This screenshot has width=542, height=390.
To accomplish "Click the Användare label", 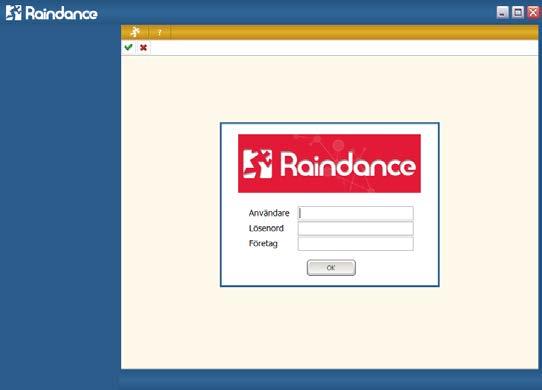I will click(269, 213).
